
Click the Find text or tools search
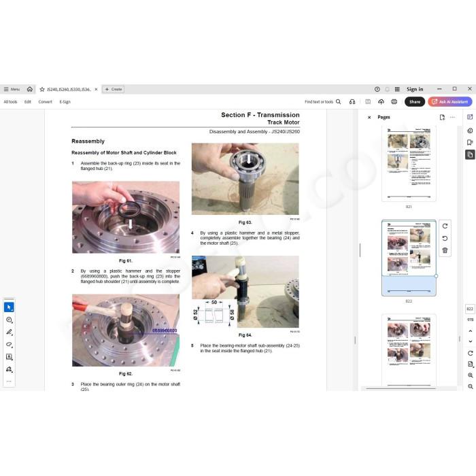pos(323,102)
